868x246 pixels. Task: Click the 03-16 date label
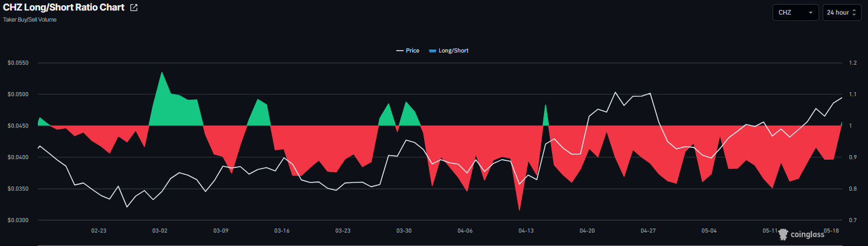click(282, 231)
